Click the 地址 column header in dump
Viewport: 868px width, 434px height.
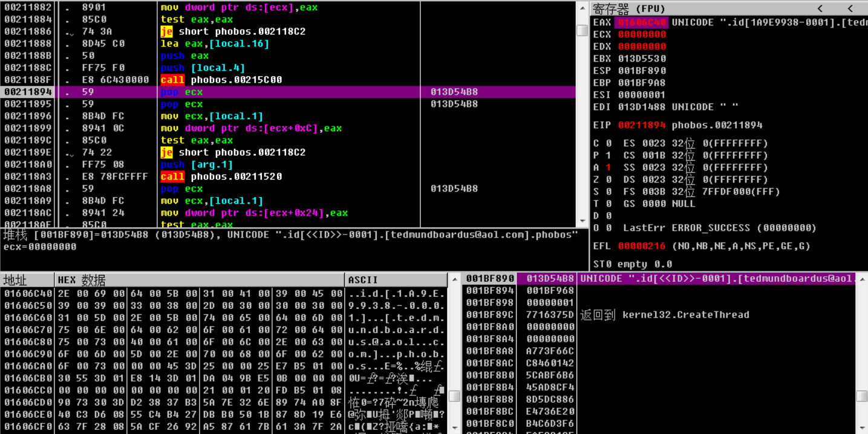[27, 280]
